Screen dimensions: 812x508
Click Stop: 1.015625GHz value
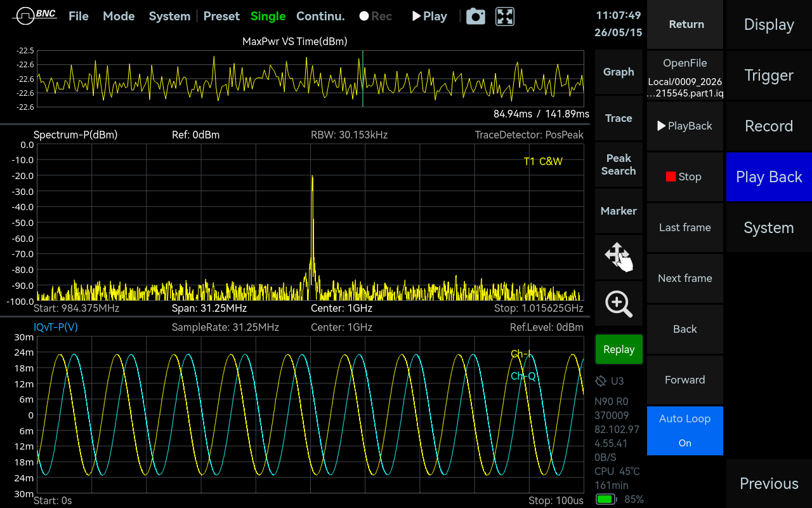(539, 308)
